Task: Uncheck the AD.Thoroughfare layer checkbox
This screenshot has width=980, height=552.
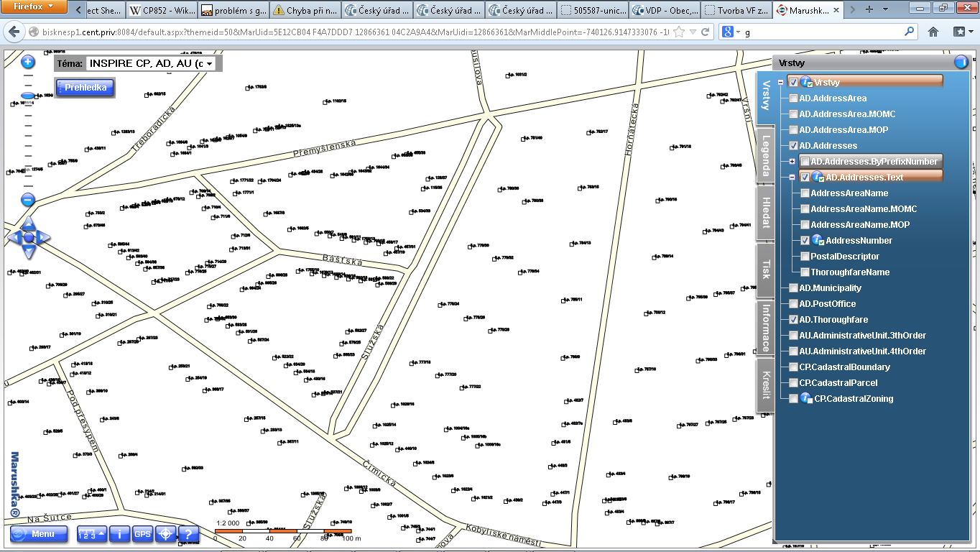Action: (793, 320)
